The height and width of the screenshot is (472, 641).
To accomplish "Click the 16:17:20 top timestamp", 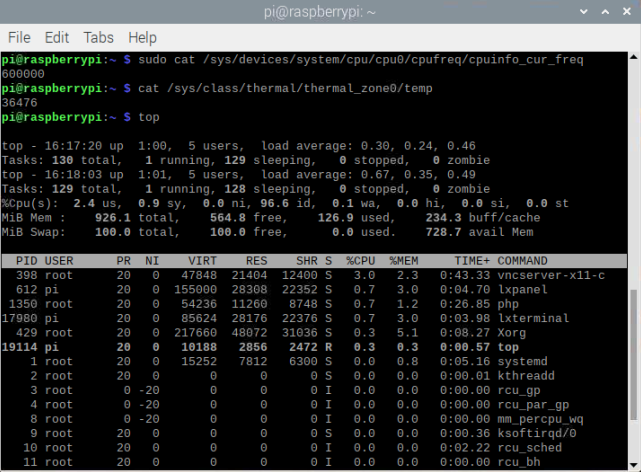I will pos(73,146).
